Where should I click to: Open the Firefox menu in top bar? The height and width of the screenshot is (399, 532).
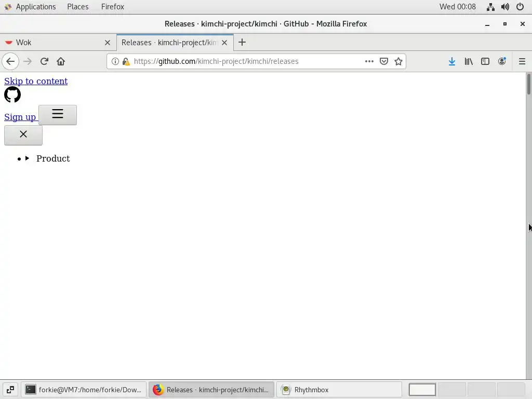coord(113,7)
